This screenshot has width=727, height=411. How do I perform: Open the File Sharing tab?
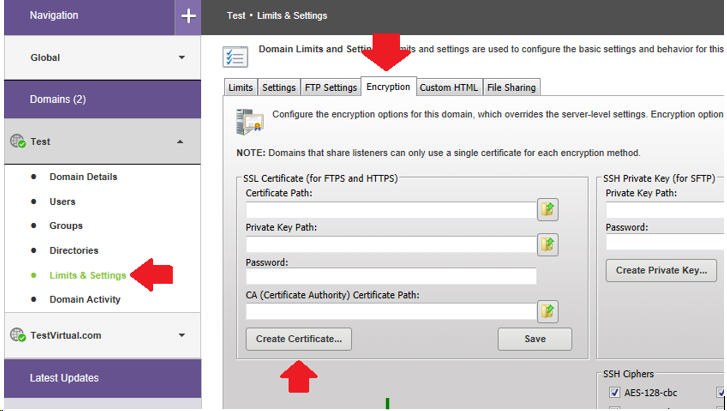tap(511, 87)
